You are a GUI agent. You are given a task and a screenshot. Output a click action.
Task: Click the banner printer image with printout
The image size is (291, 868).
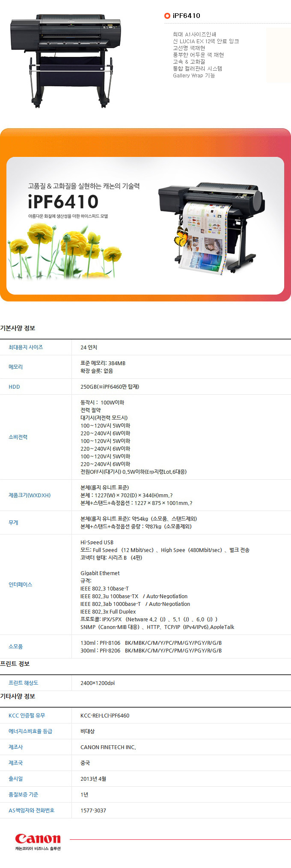tap(211, 229)
